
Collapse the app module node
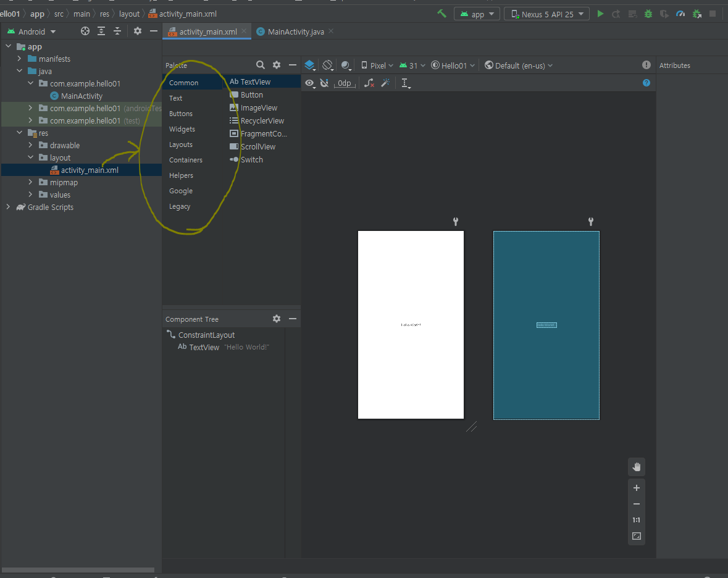pos(9,46)
